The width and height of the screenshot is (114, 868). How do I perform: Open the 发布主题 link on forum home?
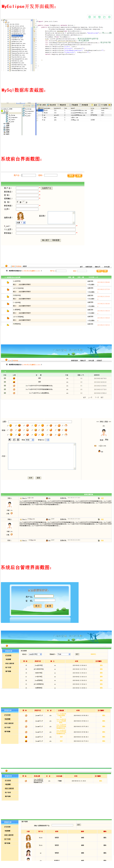point(107,267)
